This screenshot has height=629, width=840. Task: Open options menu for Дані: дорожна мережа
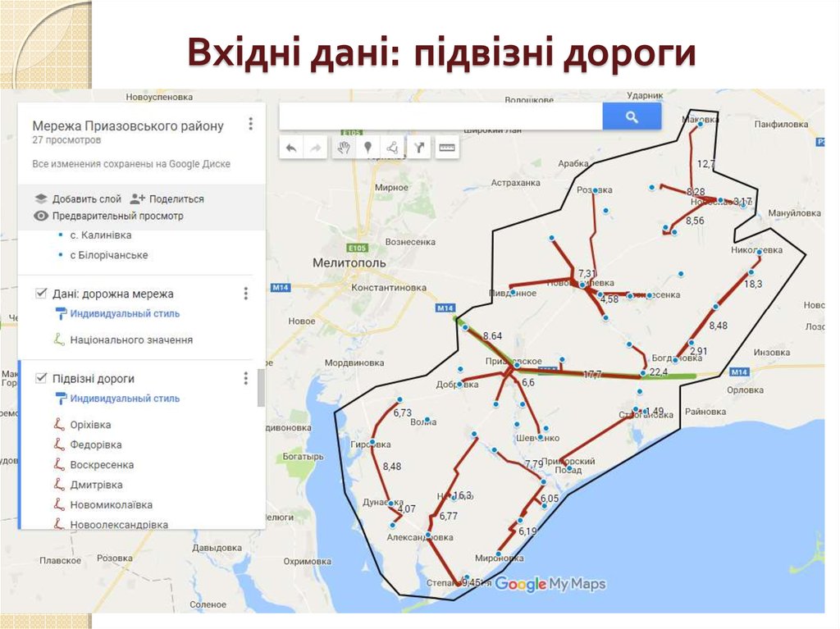[245, 294]
